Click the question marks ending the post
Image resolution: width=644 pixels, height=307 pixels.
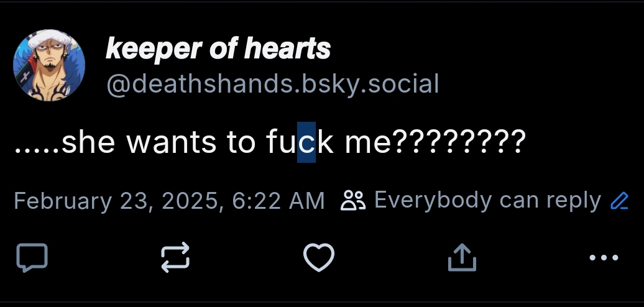click(459, 144)
